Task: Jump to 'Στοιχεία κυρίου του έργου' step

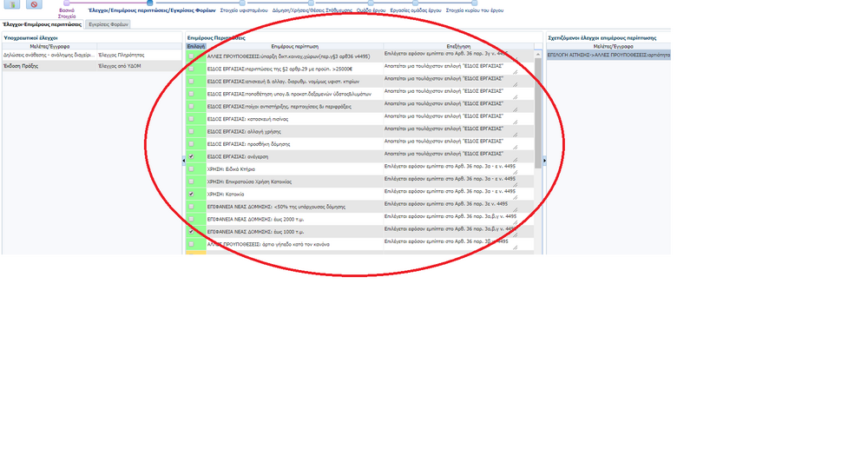Action: tap(476, 3)
